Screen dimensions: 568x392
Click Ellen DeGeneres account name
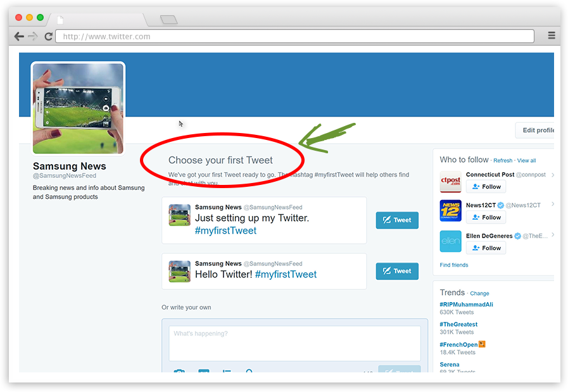489,236
